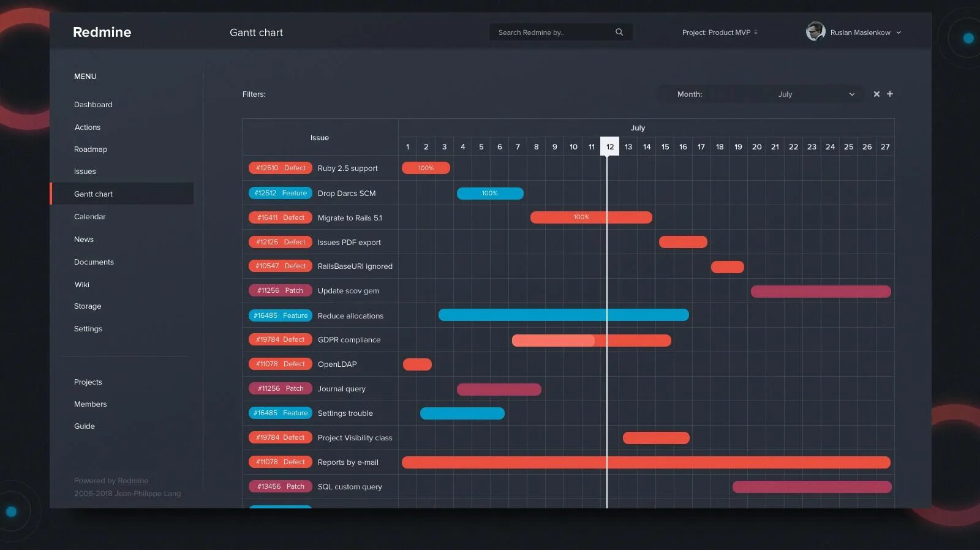980x550 pixels.
Task: Open Dashboard from the menu
Action: (x=93, y=105)
